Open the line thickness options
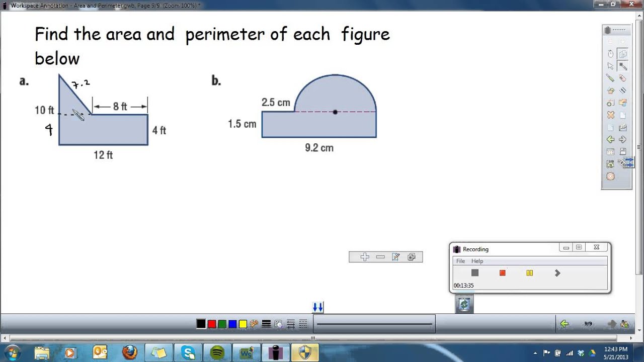This screenshot has height=362, width=644. 267,324
